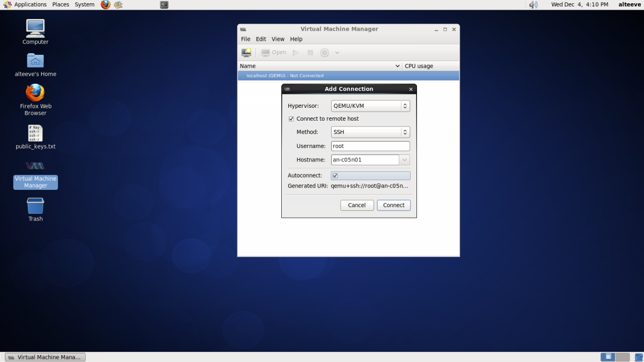Image resolution: width=644 pixels, height=362 pixels.
Task: Click the new virtual machine toolbar icon
Action: click(246, 53)
